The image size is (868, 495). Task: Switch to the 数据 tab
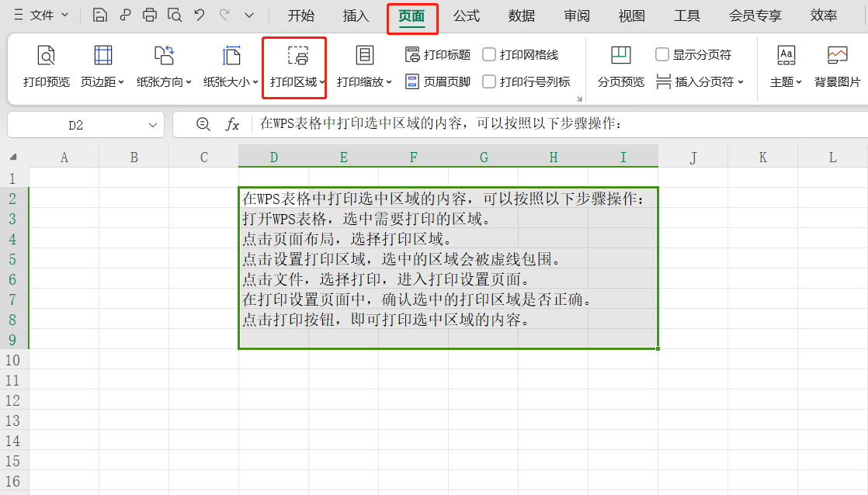[x=522, y=16]
